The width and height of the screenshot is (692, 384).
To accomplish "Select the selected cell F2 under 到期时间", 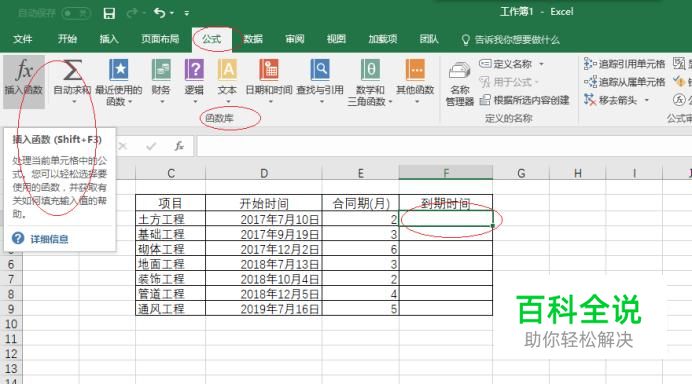I will 446,219.
